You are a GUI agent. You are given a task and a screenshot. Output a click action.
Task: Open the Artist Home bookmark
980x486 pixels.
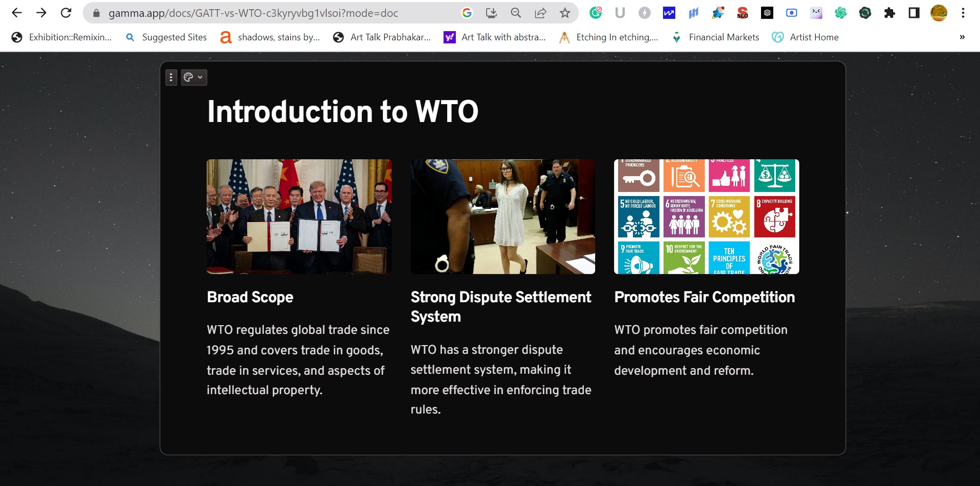point(805,37)
